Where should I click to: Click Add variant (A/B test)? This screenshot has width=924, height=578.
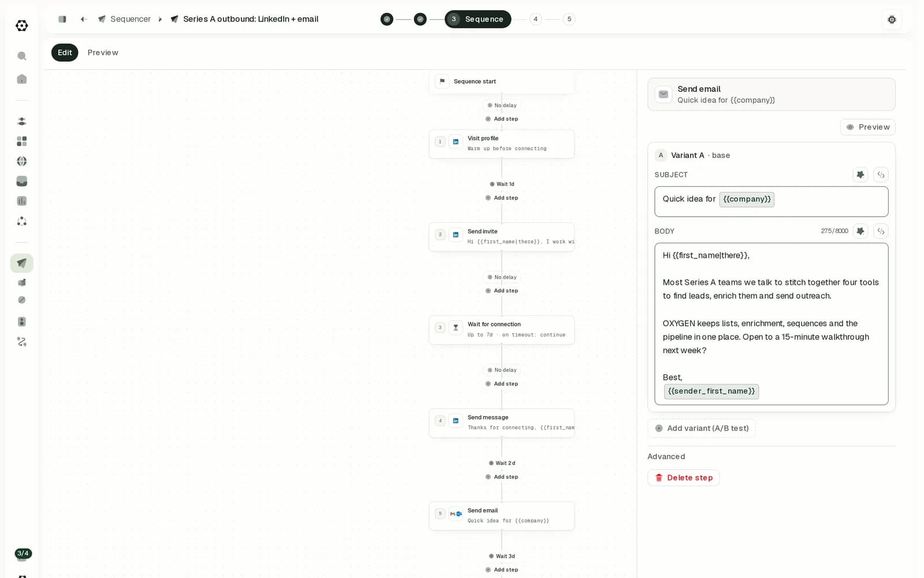point(702,428)
